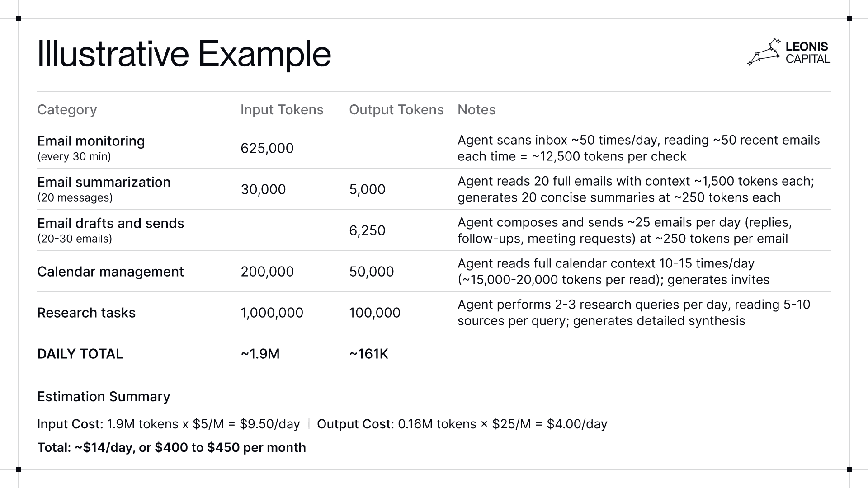868x488 pixels.
Task: Click the bottom-right corner selection handle
Action: pyautogui.click(x=849, y=469)
